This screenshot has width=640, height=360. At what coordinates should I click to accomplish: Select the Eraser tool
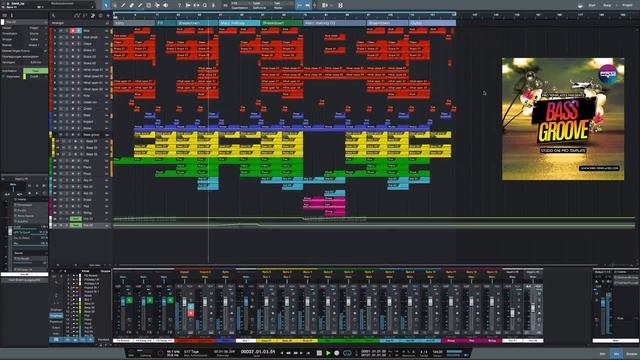click(x=131, y=5)
